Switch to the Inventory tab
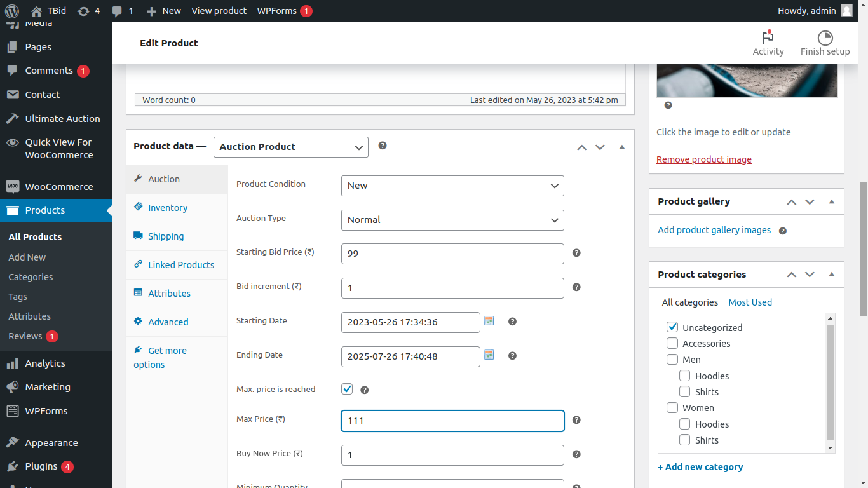This screenshot has height=488, width=868. [167, 208]
